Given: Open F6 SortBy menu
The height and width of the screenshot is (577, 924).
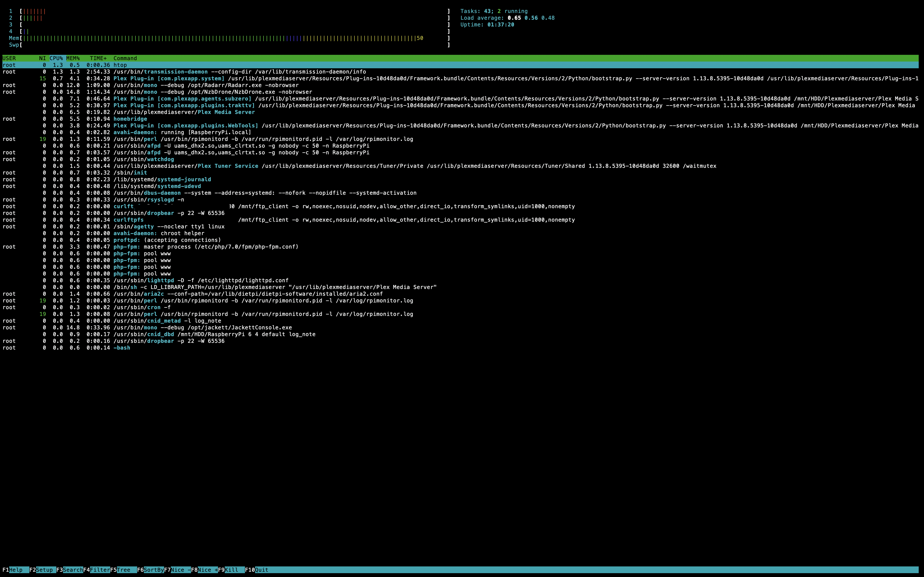Looking at the screenshot, I should tap(150, 570).
